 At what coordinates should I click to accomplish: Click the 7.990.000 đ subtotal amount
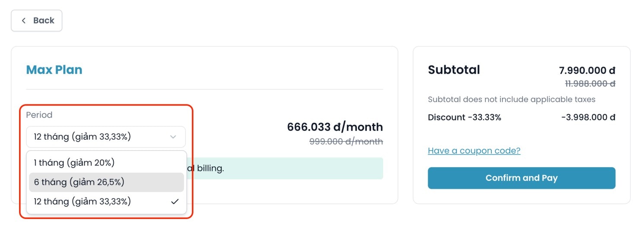pyautogui.click(x=587, y=71)
